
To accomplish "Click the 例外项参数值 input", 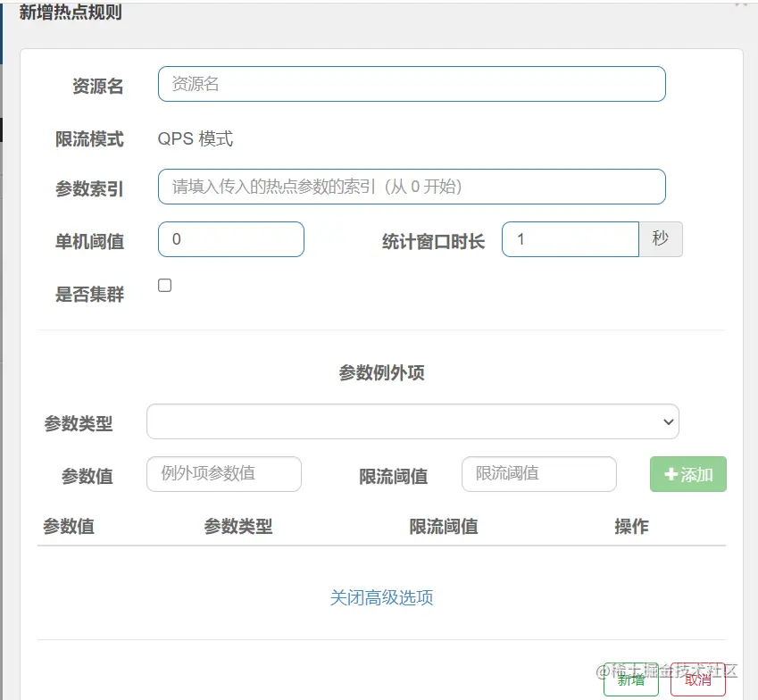I will [224, 474].
